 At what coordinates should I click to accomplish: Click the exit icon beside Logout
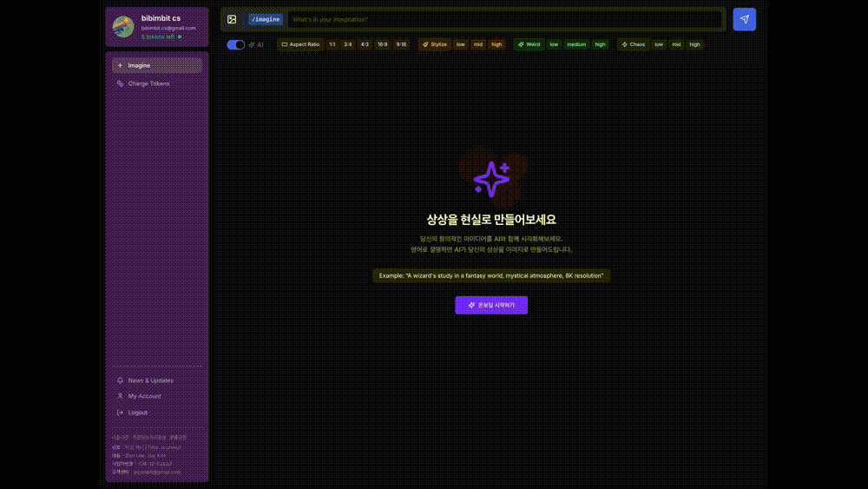(120, 413)
